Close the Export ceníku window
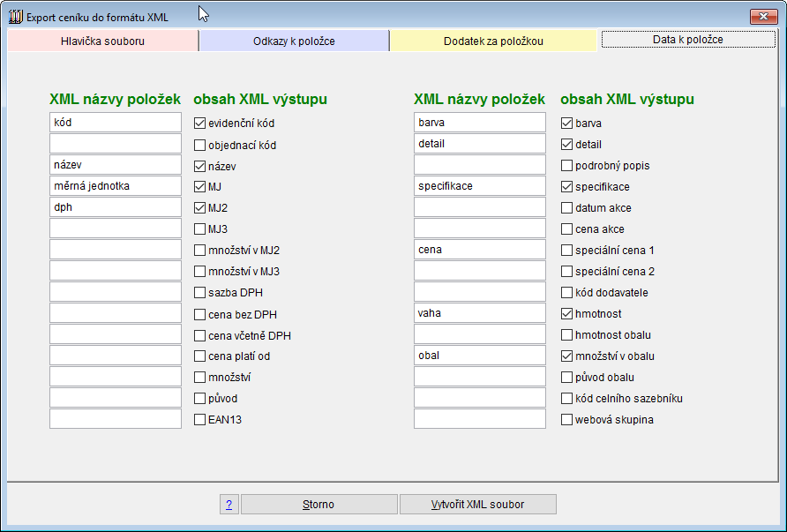Image resolution: width=787 pixels, height=532 pixels. [761, 16]
